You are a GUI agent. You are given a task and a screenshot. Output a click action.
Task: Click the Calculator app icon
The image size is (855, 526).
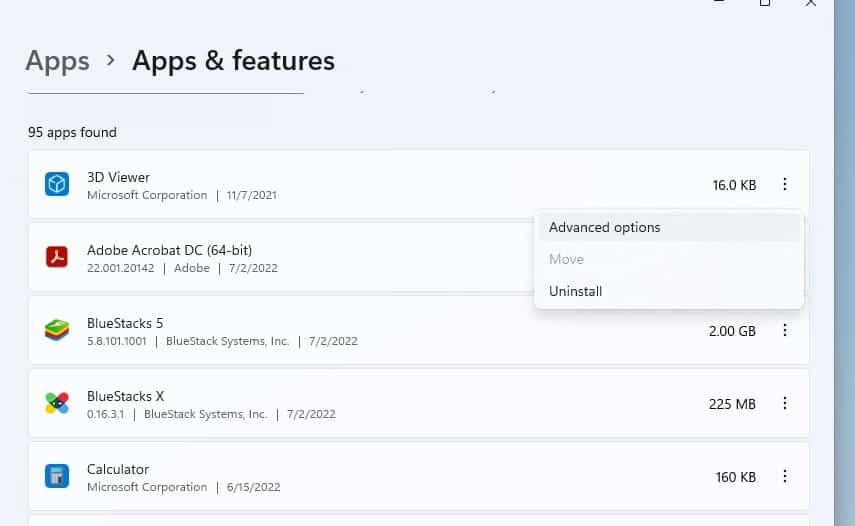56,477
